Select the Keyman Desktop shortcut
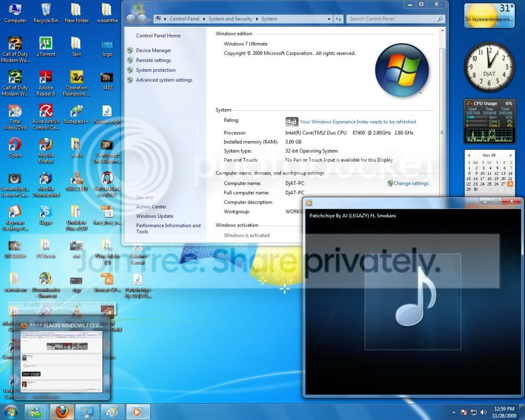Screen dimensions: 525x420 [15, 218]
